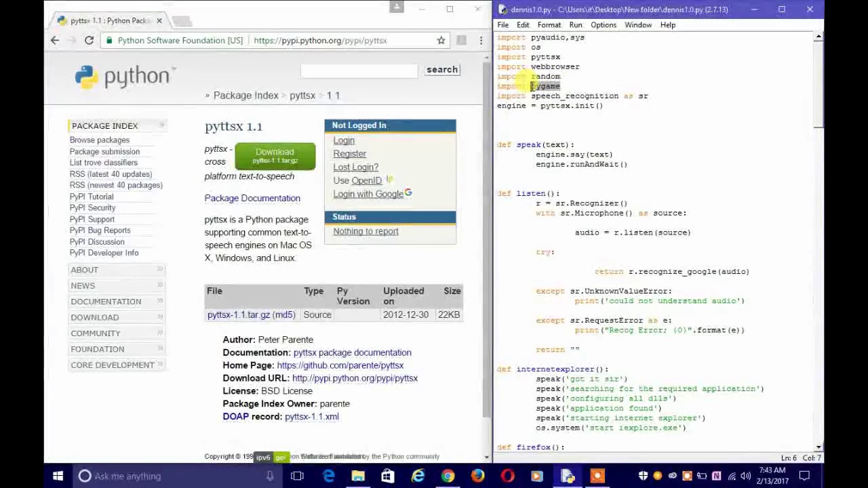
Task: Launch Microsoft Edge from the taskbar
Action: pyautogui.click(x=328, y=476)
